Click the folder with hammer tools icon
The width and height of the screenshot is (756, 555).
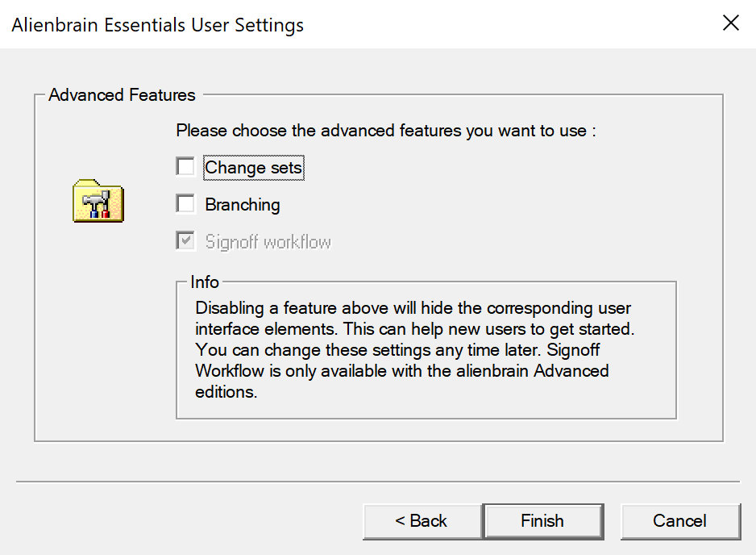tap(98, 201)
